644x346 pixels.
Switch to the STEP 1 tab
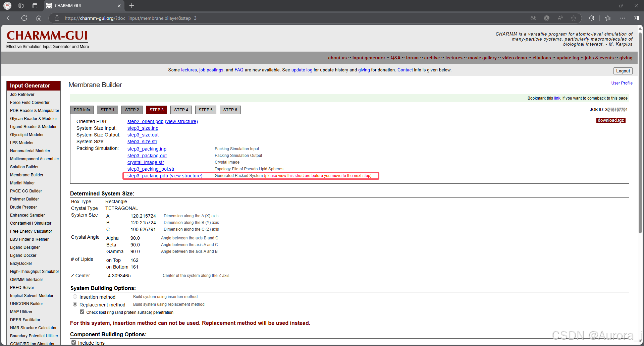pos(107,110)
